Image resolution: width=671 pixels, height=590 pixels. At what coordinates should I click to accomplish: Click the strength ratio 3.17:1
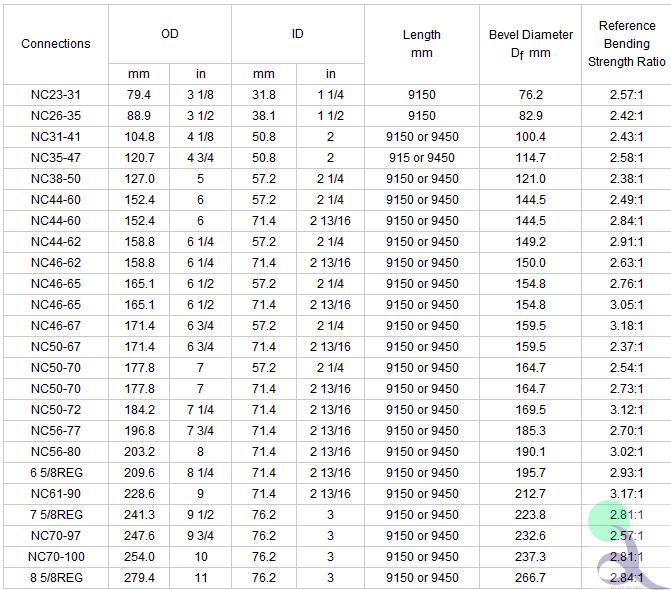click(x=626, y=494)
